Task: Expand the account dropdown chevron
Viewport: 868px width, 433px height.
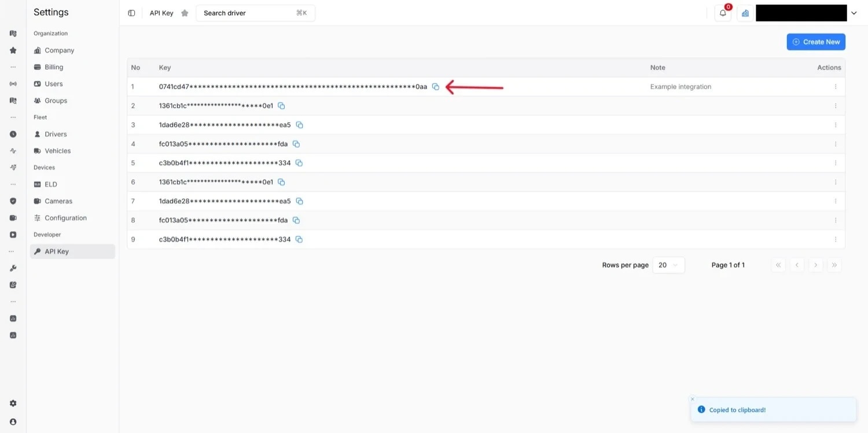Action: tap(854, 13)
